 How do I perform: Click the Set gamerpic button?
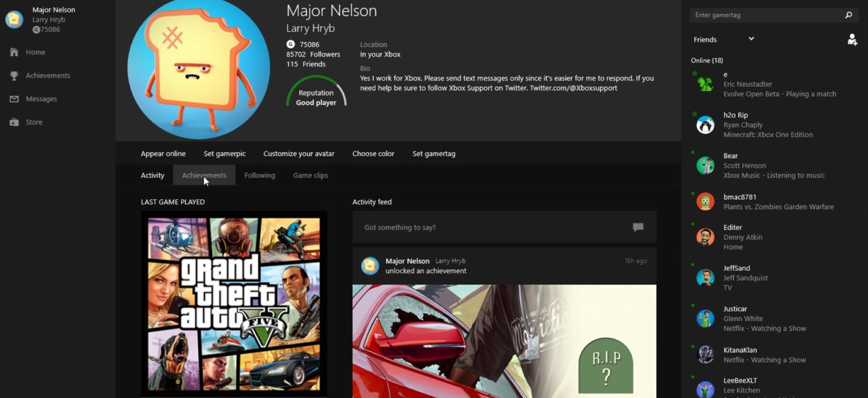tap(224, 154)
